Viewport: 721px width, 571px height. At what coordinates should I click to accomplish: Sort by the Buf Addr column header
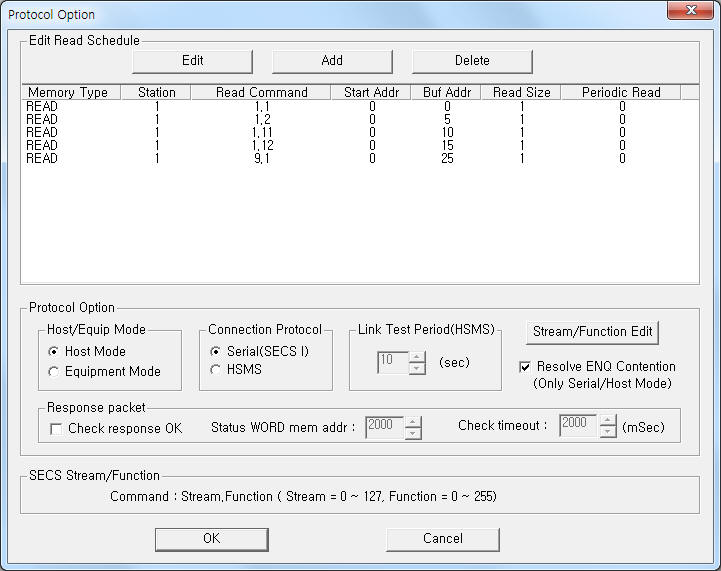click(445, 92)
